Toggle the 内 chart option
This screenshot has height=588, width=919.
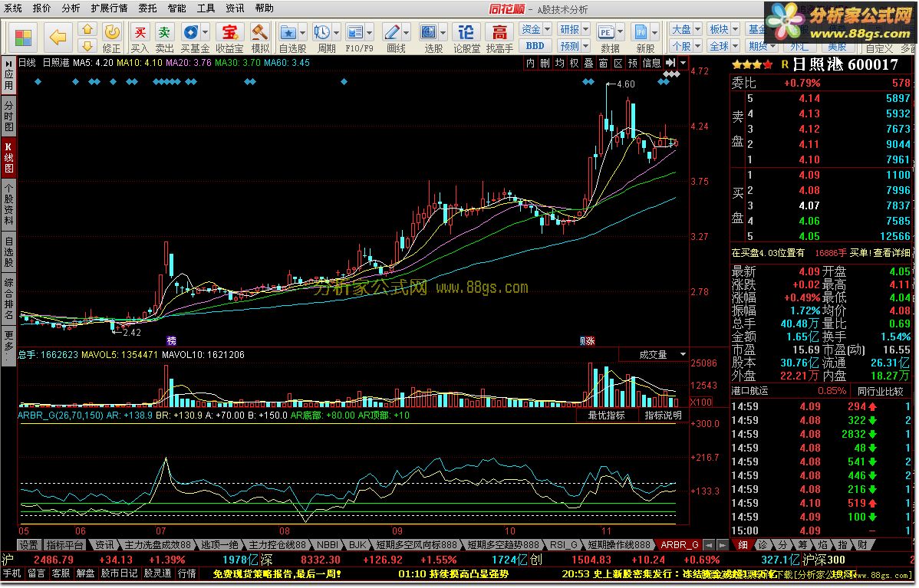530,63
